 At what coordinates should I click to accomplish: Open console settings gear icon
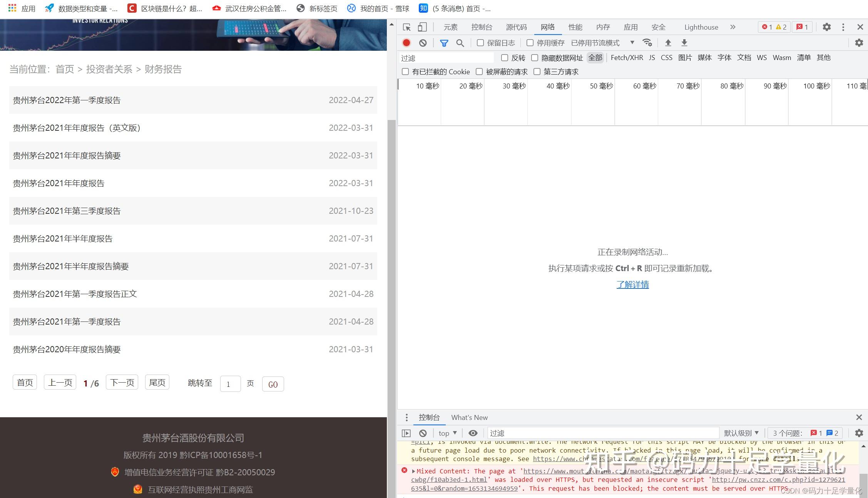pos(859,433)
